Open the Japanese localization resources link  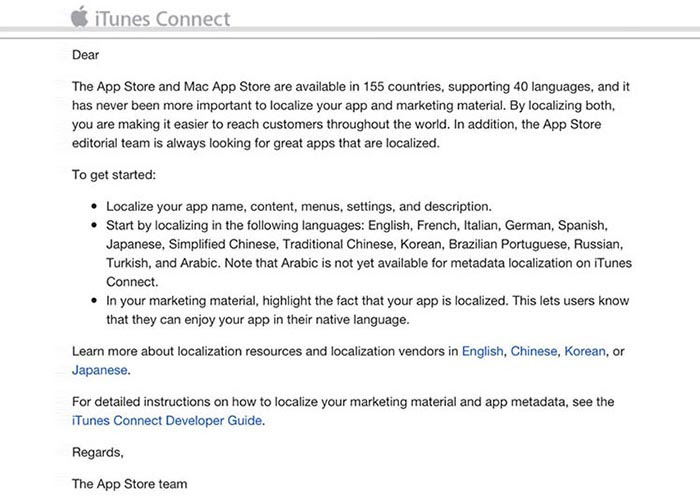(100, 370)
